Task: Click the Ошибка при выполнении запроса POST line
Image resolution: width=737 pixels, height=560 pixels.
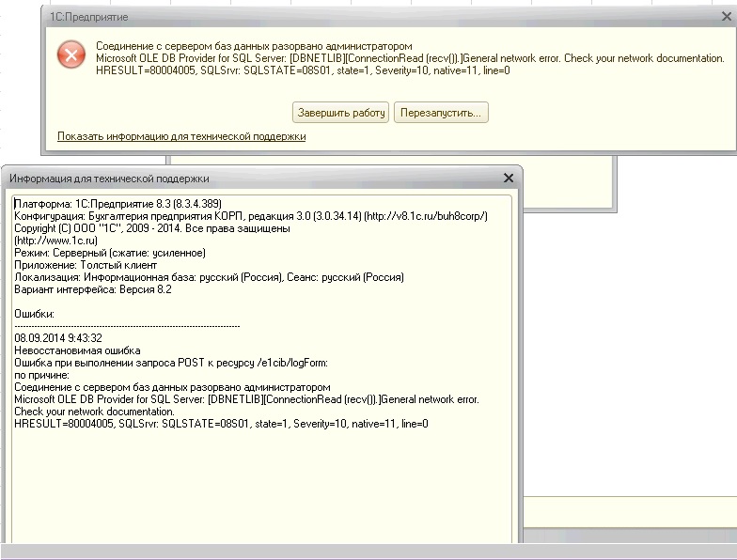Action: [x=171, y=363]
